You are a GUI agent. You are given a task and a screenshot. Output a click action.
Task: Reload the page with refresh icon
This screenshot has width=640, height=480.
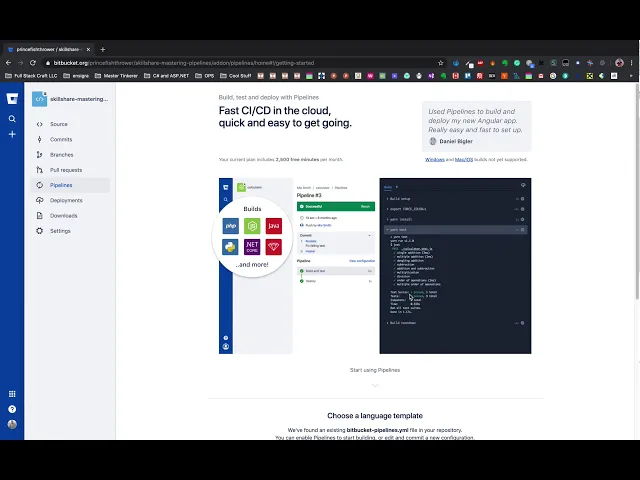pyautogui.click(x=33, y=63)
